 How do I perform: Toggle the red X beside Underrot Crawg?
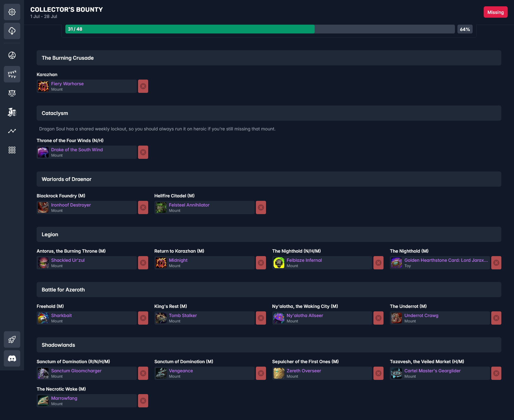click(x=496, y=318)
